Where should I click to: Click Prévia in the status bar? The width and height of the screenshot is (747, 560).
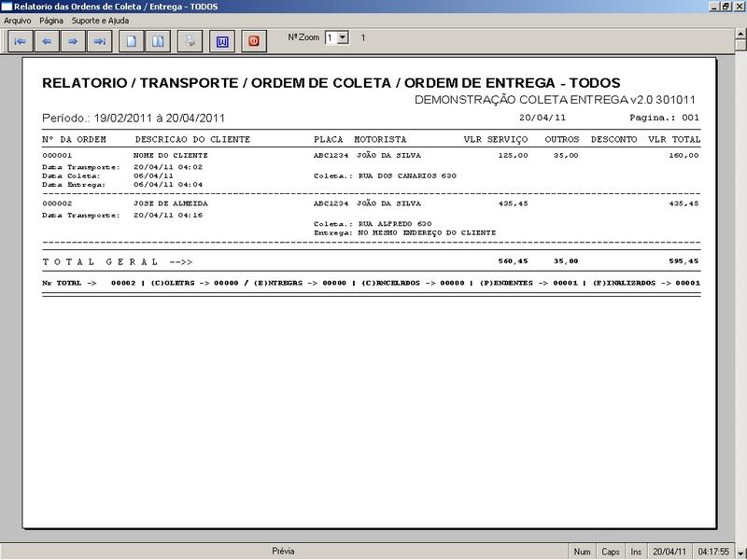click(x=283, y=551)
